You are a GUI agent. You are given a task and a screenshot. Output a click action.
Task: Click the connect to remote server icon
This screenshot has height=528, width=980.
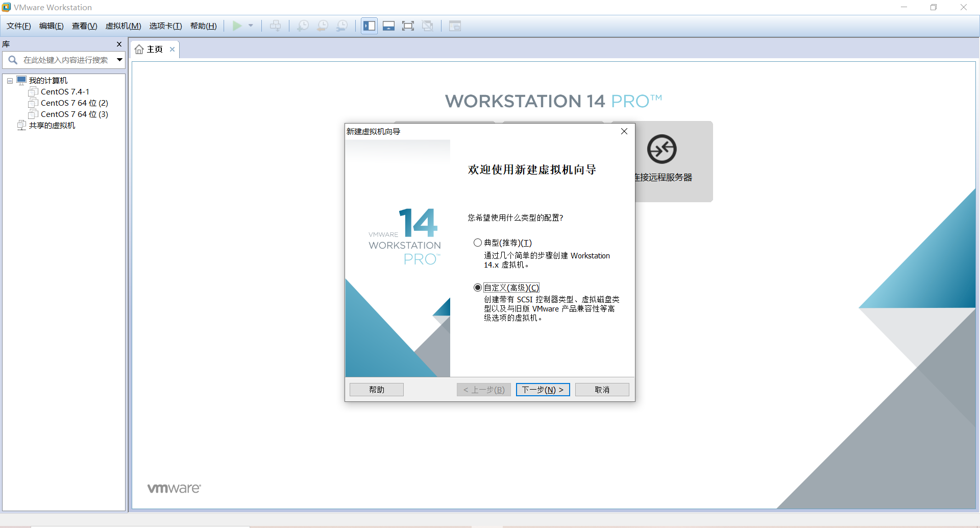[662, 149]
